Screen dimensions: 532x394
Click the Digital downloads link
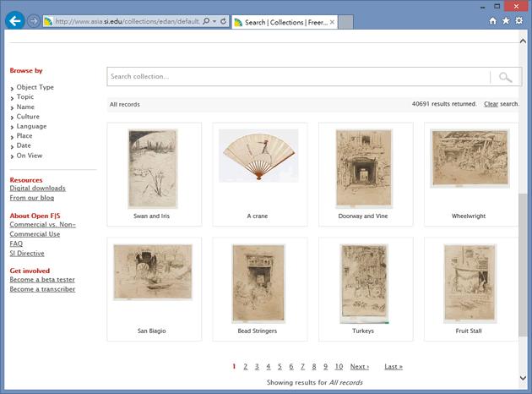point(37,188)
